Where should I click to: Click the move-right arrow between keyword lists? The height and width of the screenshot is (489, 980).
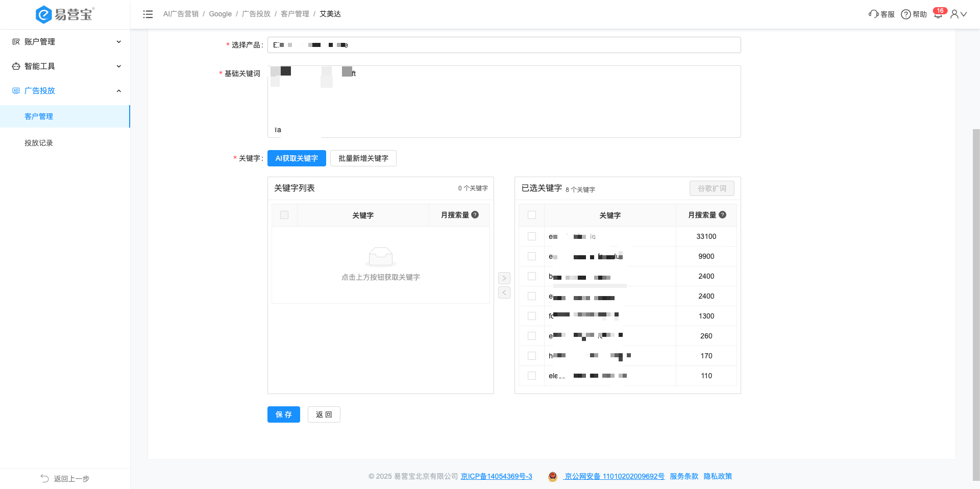tap(504, 278)
